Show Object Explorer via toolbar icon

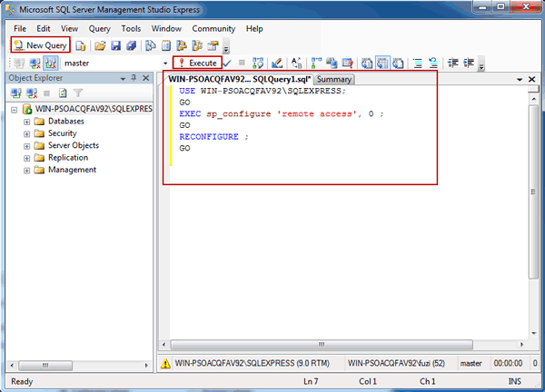182,45
